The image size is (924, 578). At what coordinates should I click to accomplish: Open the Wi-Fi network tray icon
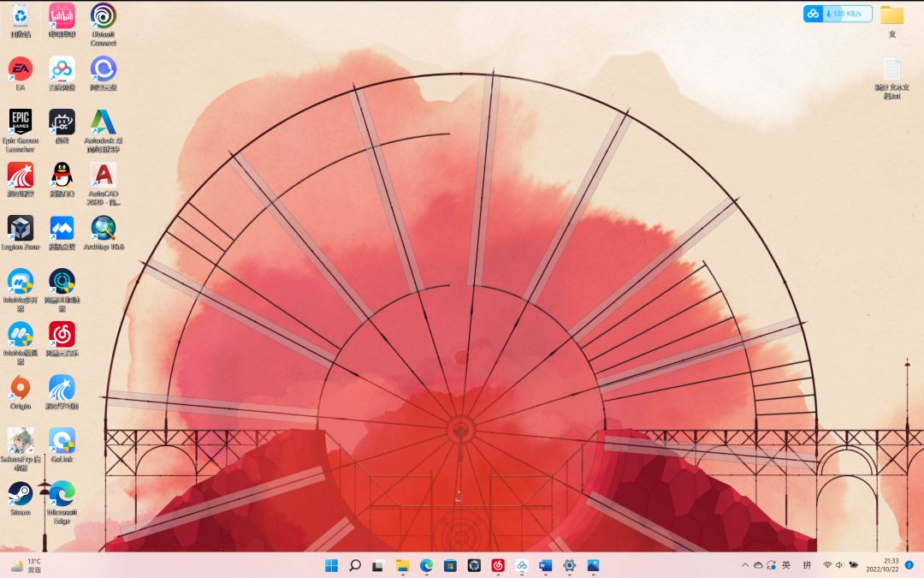click(827, 565)
